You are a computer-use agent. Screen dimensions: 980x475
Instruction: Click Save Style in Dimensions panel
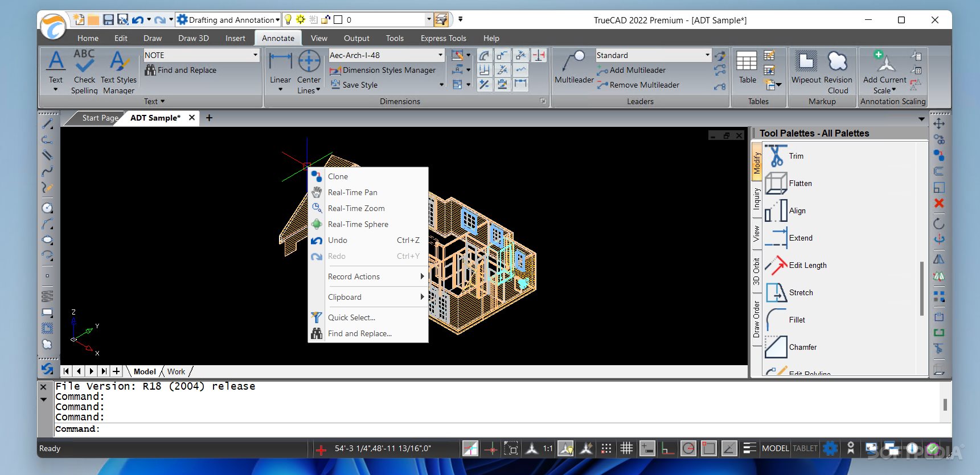click(354, 85)
